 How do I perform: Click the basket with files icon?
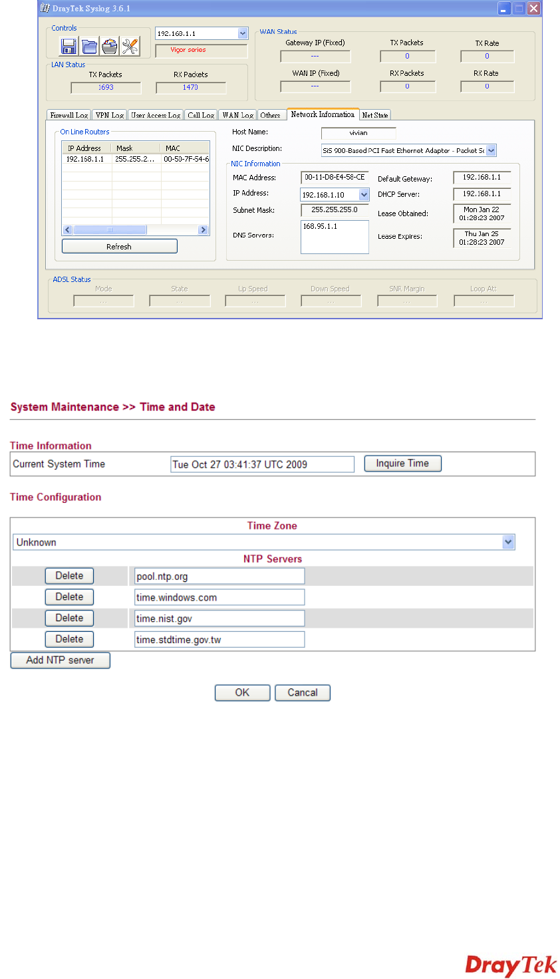click(x=110, y=47)
